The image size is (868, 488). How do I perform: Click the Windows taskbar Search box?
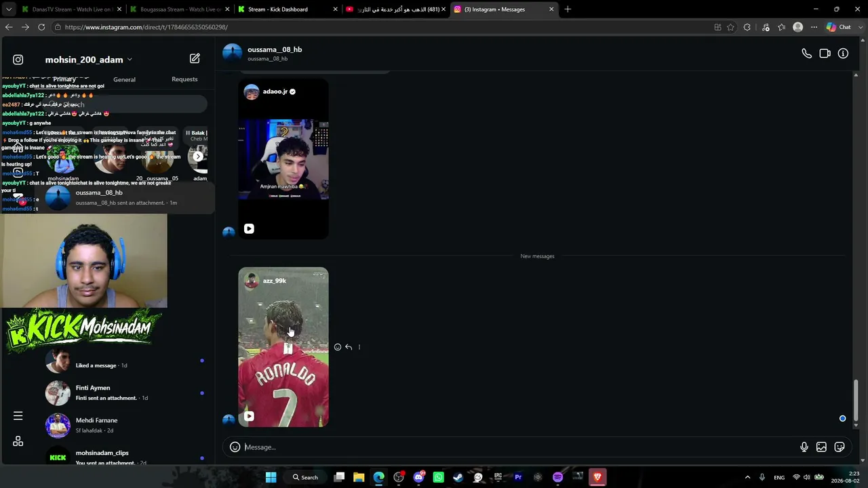pos(305,477)
